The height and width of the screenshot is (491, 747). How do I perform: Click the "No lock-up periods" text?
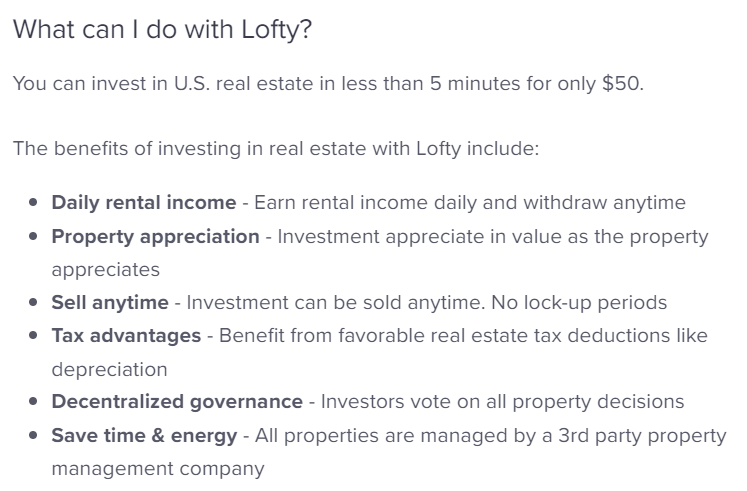click(579, 303)
